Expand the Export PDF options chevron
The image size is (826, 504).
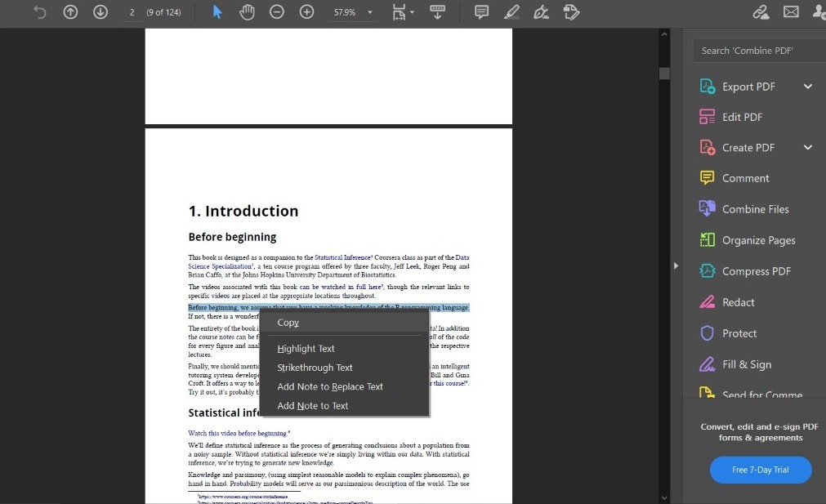pos(808,87)
